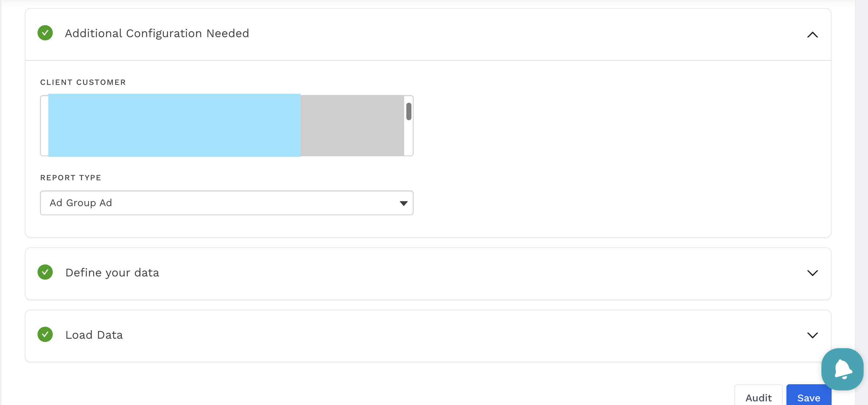Expand Define your data with chevron
This screenshot has height=405, width=868.
pyautogui.click(x=812, y=273)
